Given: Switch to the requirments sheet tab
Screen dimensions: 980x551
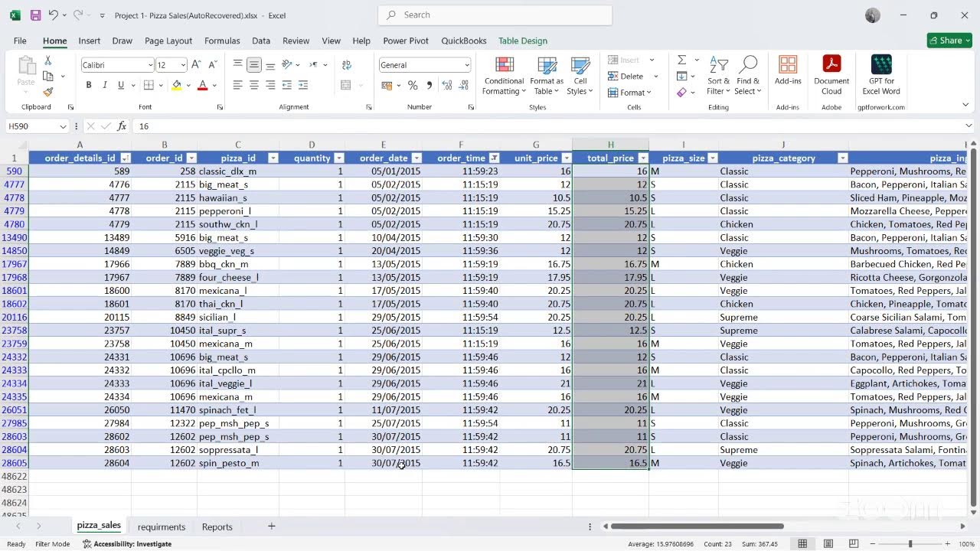Looking at the screenshot, I should click(x=162, y=527).
